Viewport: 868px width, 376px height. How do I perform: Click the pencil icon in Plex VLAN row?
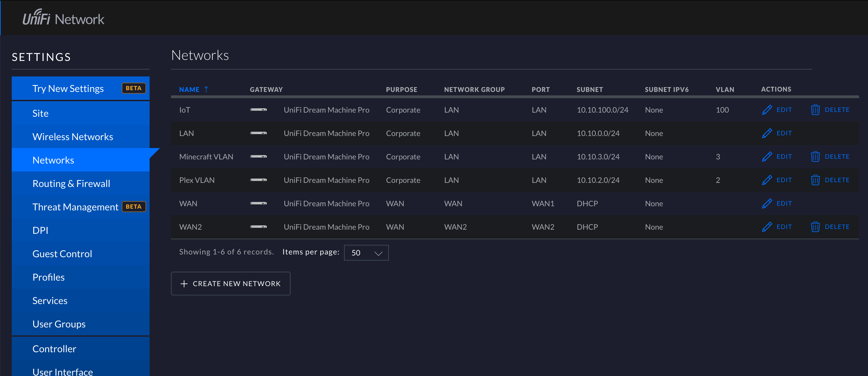[x=767, y=180]
